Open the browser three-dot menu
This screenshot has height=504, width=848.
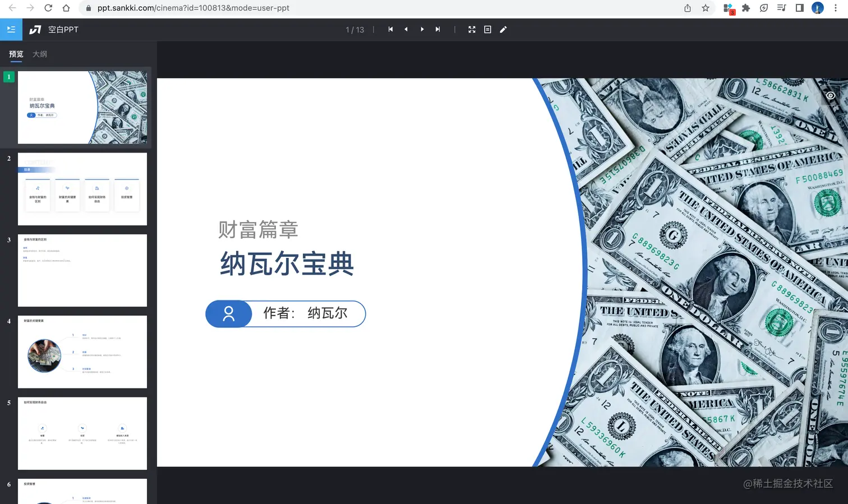coord(836,8)
